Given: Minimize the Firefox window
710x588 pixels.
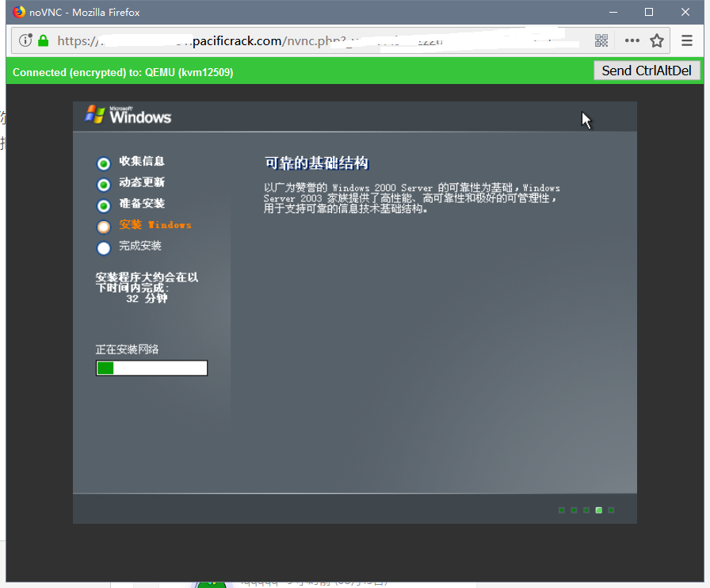Looking at the screenshot, I should pyautogui.click(x=613, y=12).
